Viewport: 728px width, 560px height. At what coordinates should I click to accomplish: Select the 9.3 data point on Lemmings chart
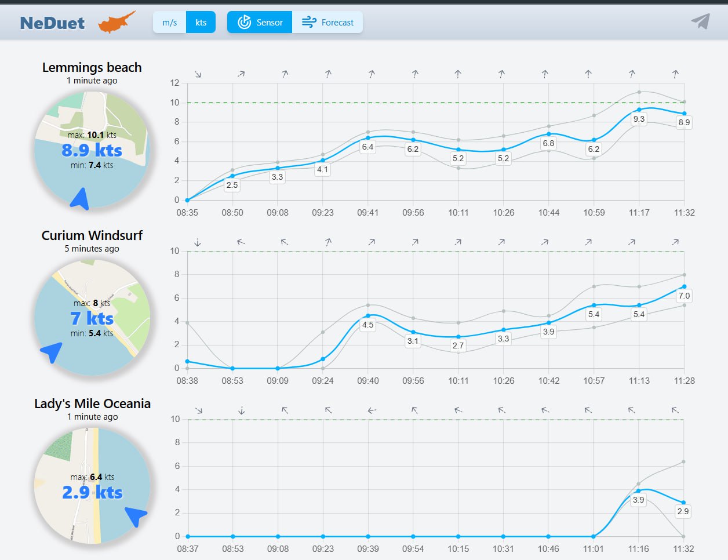[x=639, y=110]
